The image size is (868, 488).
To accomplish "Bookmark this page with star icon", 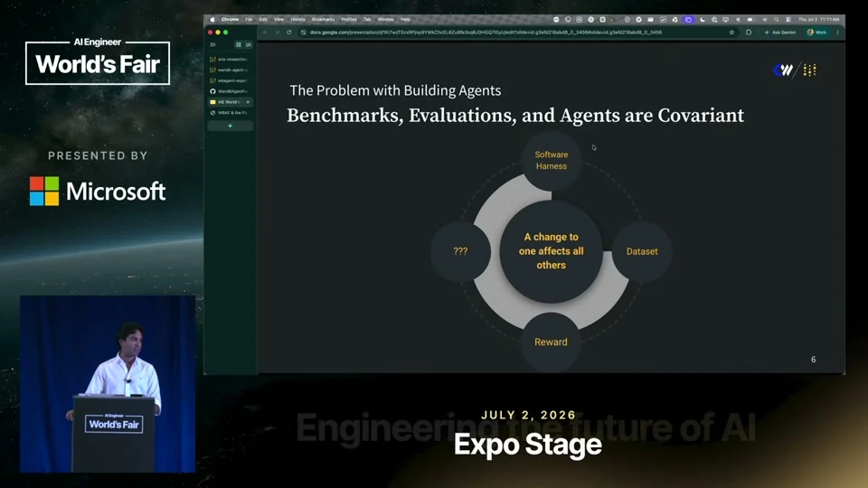I will tap(731, 33).
